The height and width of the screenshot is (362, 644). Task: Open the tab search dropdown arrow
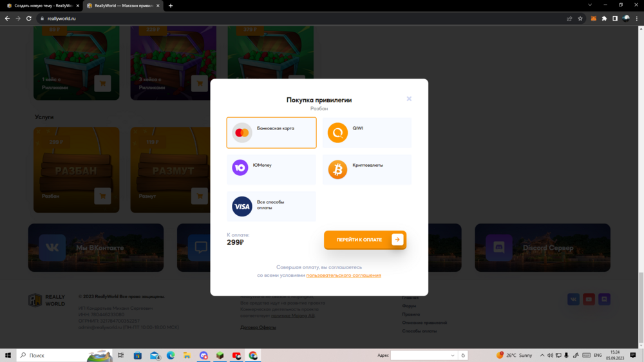coord(590,5)
